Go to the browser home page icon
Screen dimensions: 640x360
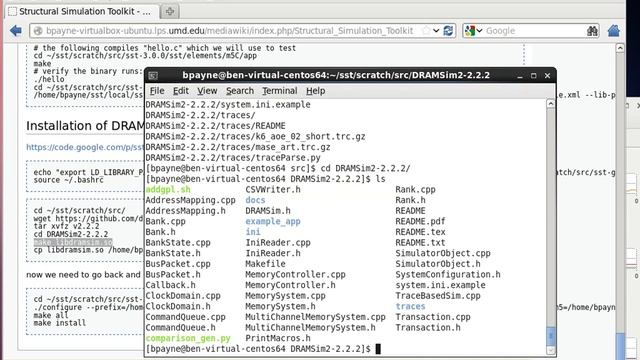tap(613, 31)
